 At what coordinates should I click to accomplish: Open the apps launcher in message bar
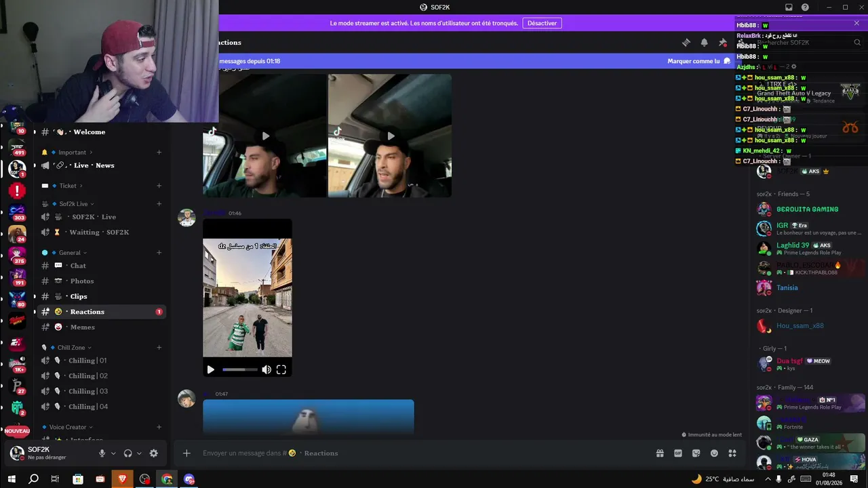click(732, 453)
